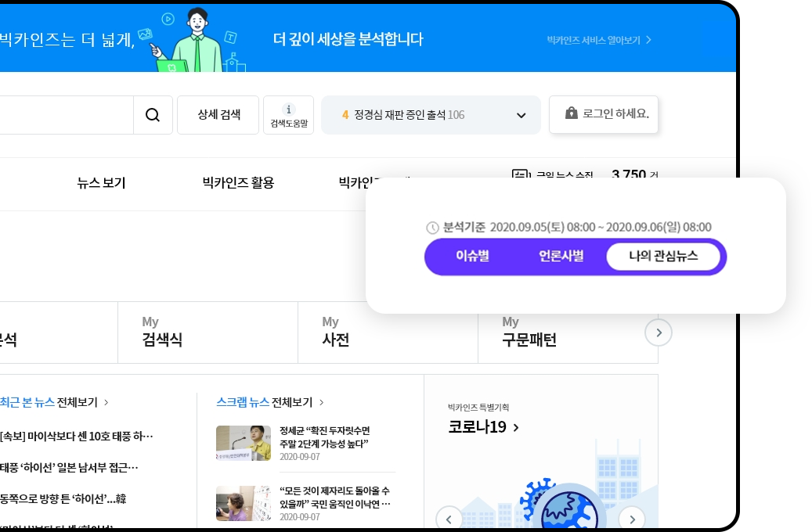Image resolution: width=812 pixels, height=532 pixels.
Task: Click the right arrow on 코로나19 banner
Action: pyautogui.click(x=632, y=519)
